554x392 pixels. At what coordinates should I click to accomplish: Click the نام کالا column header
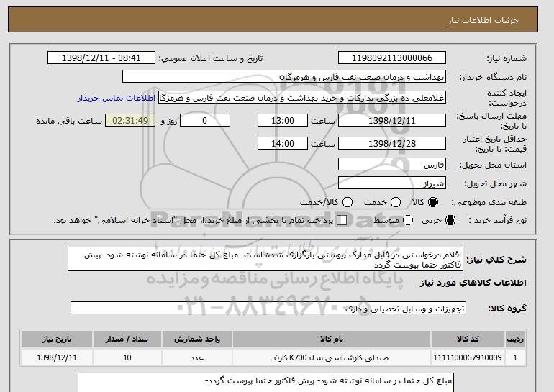click(x=332, y=339)
